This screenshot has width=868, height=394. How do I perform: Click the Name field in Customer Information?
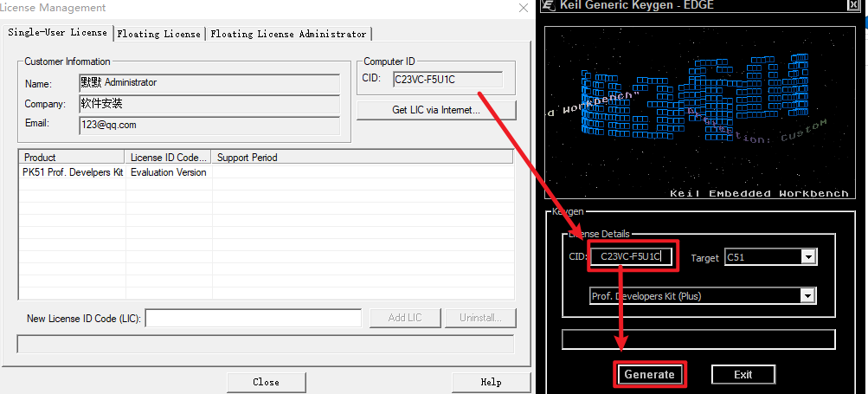[x=209, y=83]
